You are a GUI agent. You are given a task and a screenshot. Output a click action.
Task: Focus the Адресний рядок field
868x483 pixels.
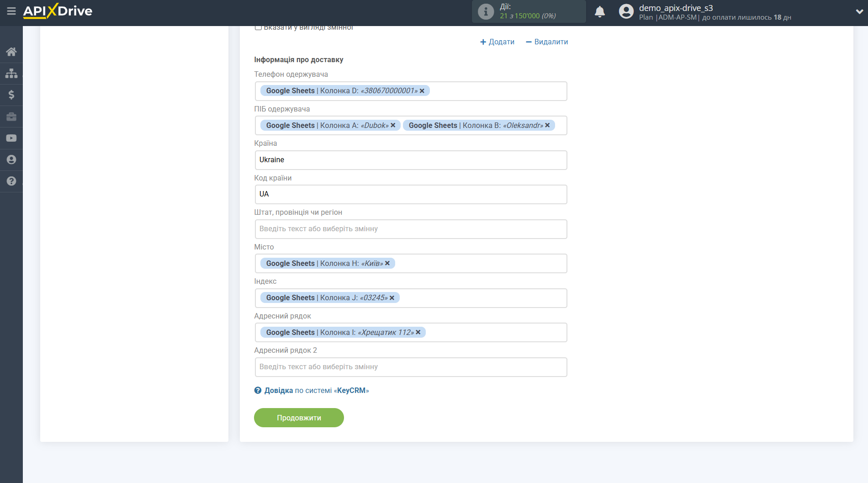click(411, 332)
